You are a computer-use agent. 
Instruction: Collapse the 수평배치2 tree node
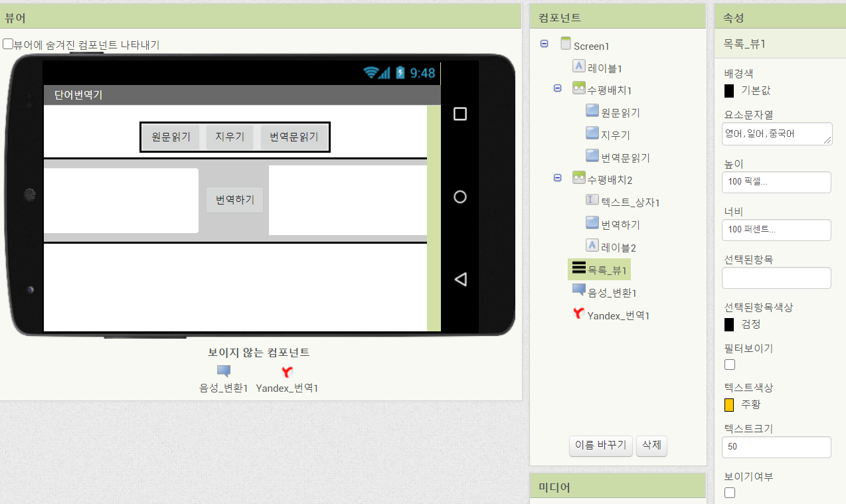(x=558, y=178)
